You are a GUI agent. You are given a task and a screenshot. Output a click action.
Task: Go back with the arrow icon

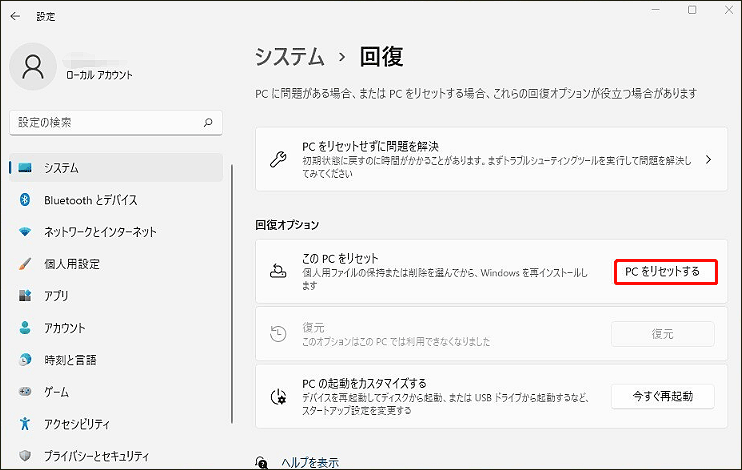coord(15,16)
